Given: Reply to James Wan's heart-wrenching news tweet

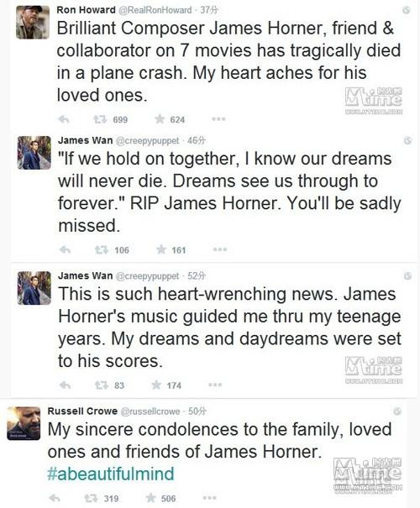Looking at the screenshot, I should click(x=66, y=385).
